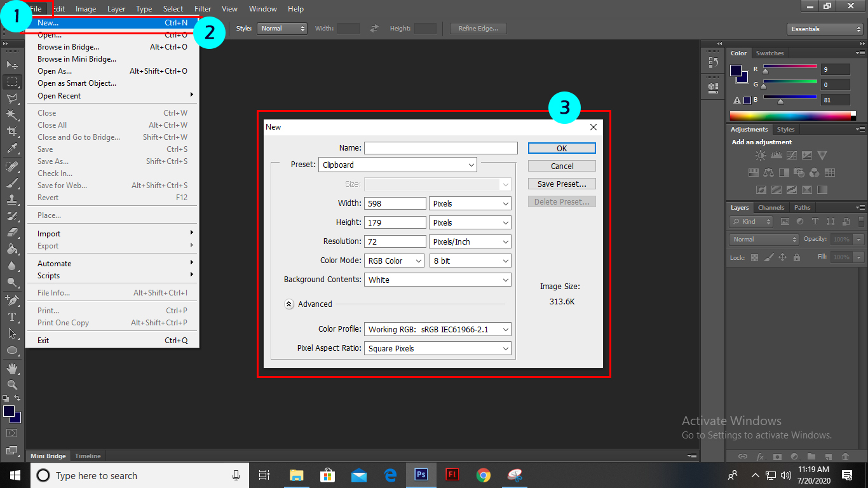Select the Ellipse shape tool
868x488 pixels.
pyautogui.click(x=12, y=350)
